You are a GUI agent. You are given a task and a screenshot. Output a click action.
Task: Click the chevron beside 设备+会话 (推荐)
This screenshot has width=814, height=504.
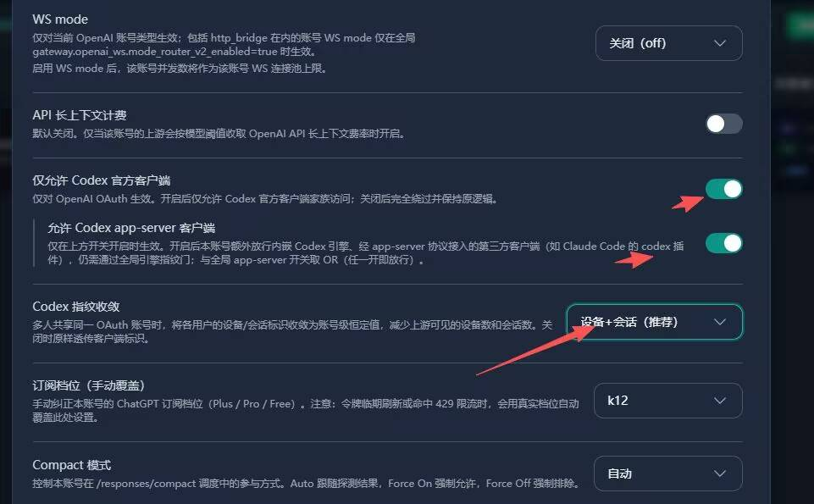719,322
